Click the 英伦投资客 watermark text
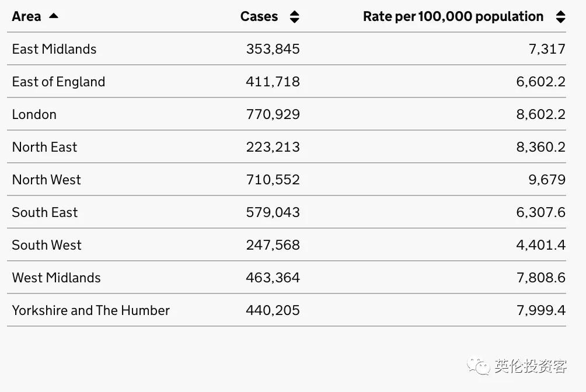This screenshot has height=392, width=586. [530, 366]
